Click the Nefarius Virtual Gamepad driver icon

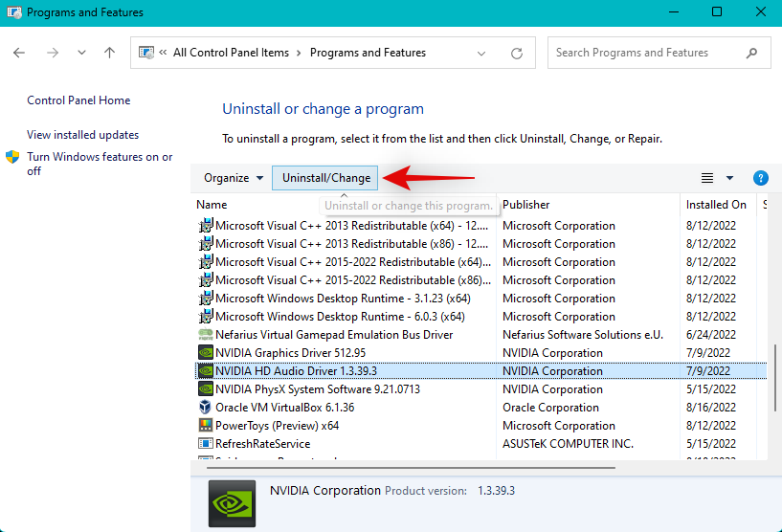pos(206,335)
